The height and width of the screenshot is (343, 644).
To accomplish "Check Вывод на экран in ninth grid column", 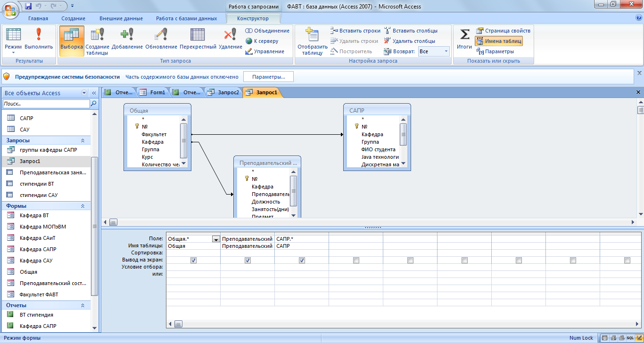I will [627, 260].
